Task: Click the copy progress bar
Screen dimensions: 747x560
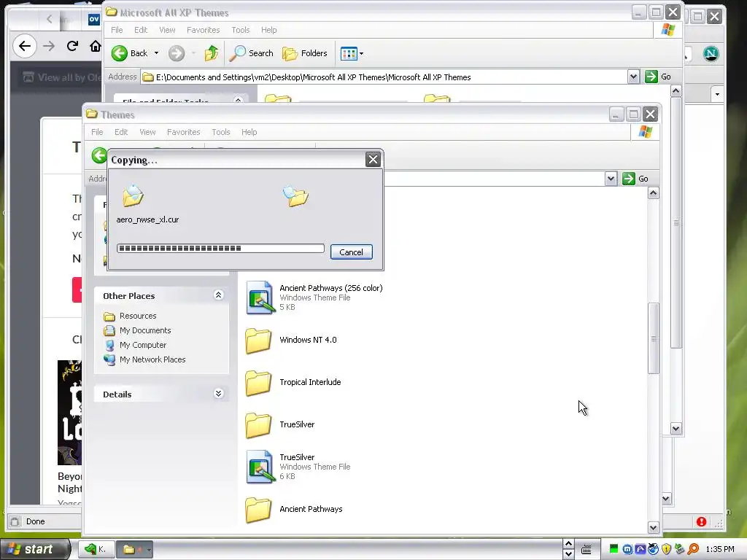Action: (220, 248)
